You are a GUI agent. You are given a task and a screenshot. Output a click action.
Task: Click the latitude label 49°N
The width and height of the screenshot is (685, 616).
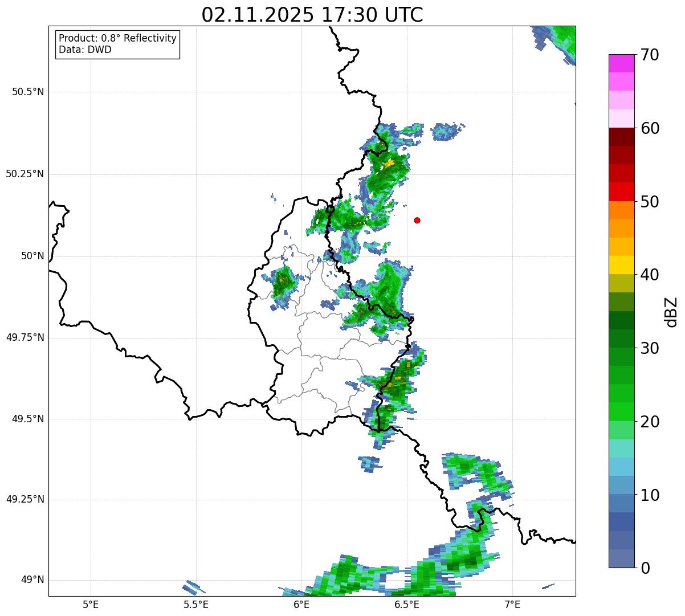tap(31, 580)
